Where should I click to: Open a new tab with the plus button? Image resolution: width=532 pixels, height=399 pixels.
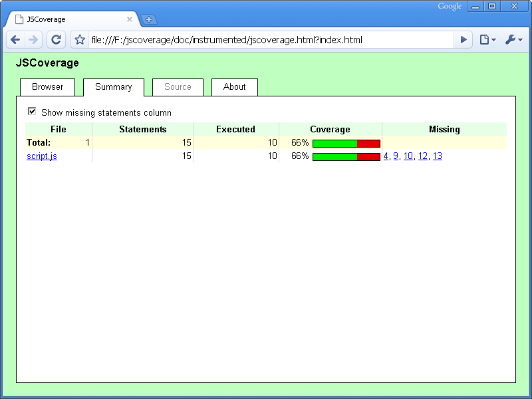pos(149,19)
